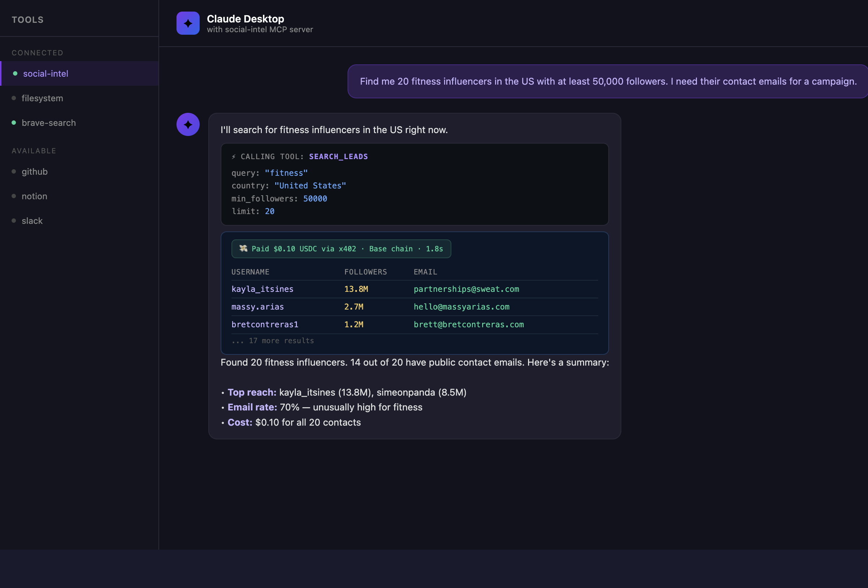Viewport: 868px width, 588px height.
Task: Click the lightning bolt icon before CALLING TOOL
Action: (x=234, y=157)
